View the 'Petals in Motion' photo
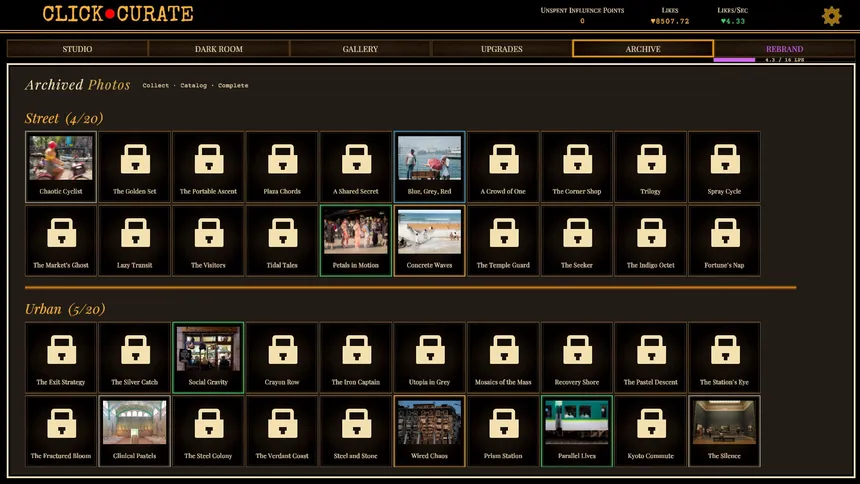This screenshot has width=860, height=484. pyautogui.click(x=356, y=240)
